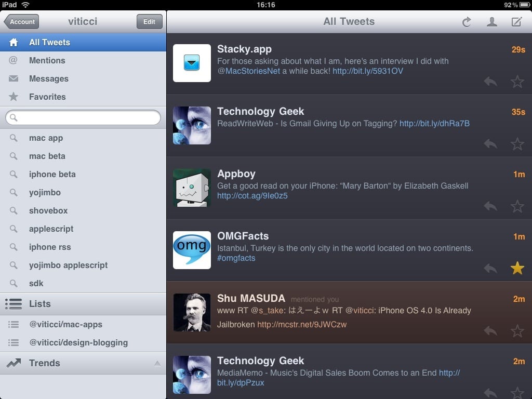The width and height of the screenshot is (532, 399).
Task: Compose a new tweet
Action: coord(517,22)
